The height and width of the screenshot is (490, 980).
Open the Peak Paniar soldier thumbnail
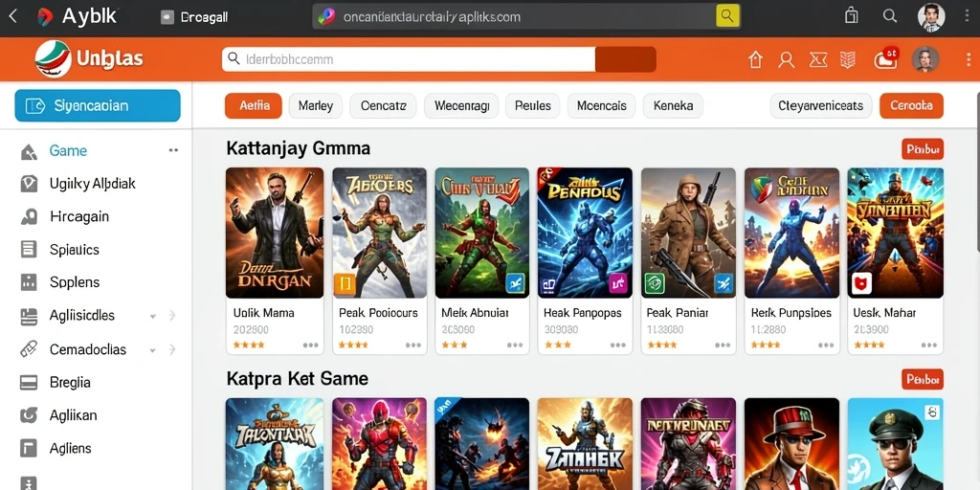pyautogui.click(x=688, y=233)
